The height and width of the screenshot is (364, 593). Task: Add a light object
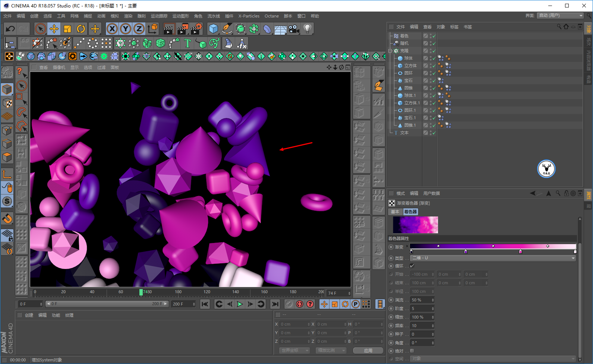point(307,29)
